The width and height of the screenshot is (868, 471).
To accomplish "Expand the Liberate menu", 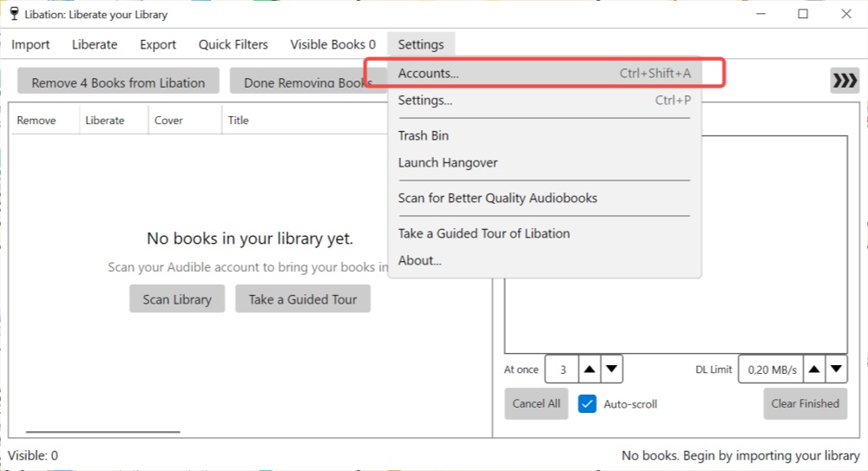I will (95, 44).
